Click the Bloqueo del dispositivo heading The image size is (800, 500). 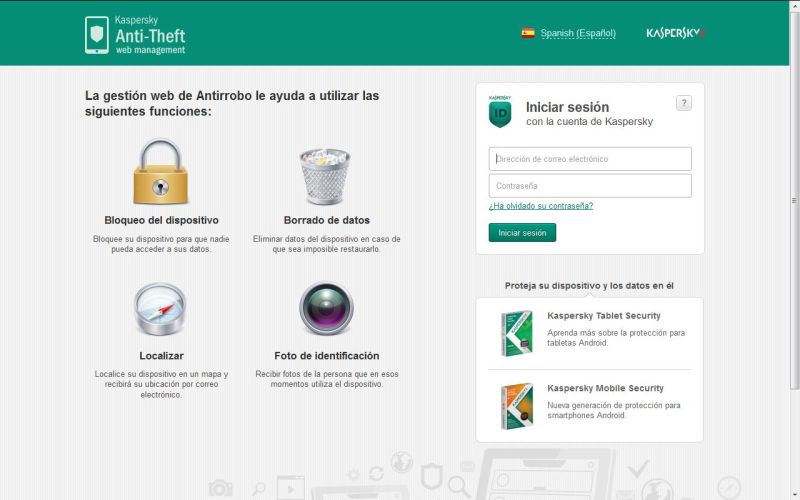click(161, 220)
